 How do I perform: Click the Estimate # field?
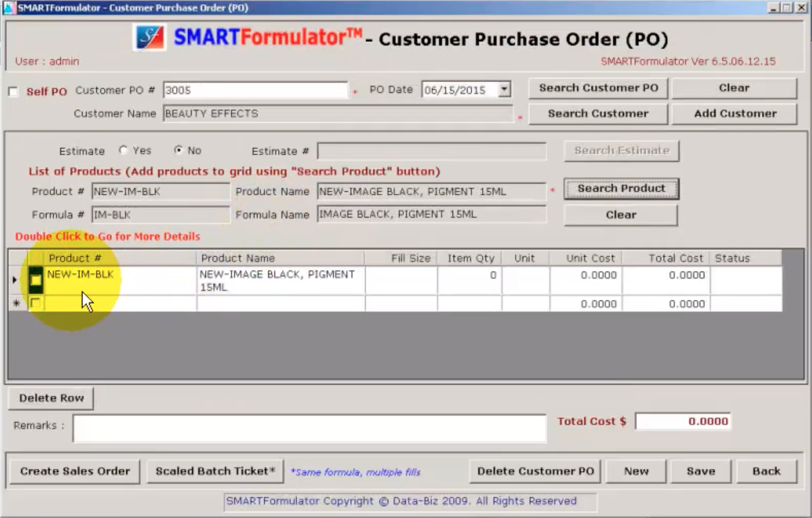[x=432, y=151]
